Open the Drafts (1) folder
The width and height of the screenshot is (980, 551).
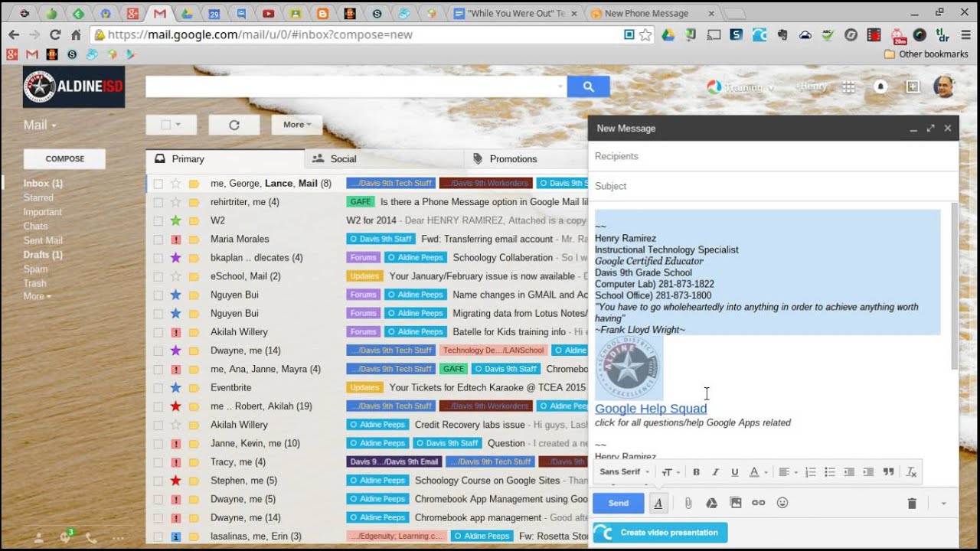43,255
